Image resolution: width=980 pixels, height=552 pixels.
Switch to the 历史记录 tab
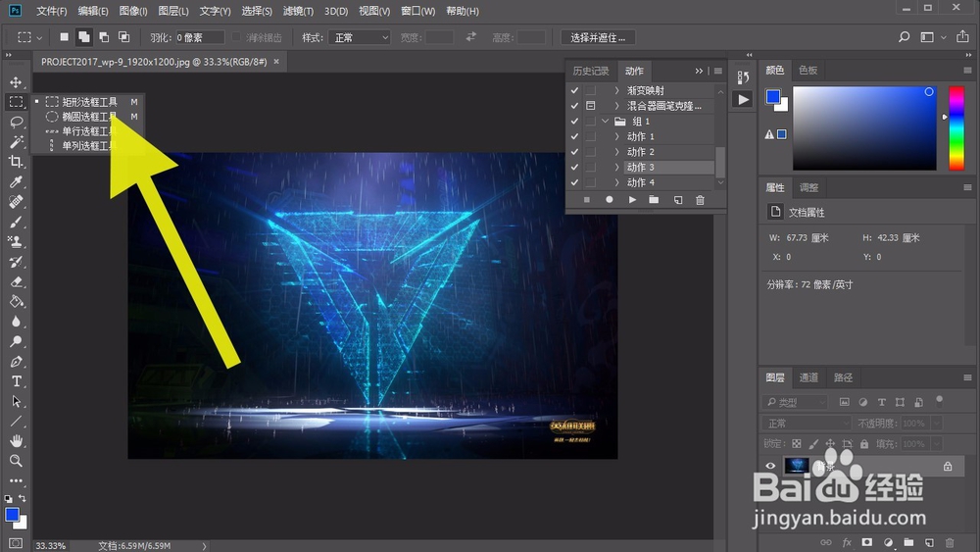point(591,71)
